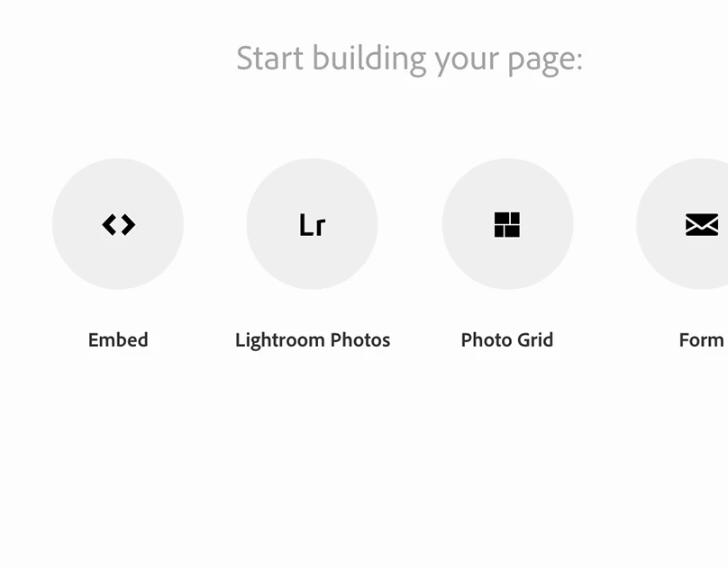Select the Lightroom Lr icon
728x569 pixels.
[312, 224]
